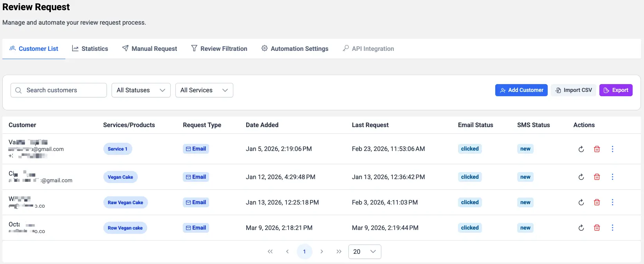Expand the All Services dropdown
Screen dimensions: 644x264
(204, 90)
